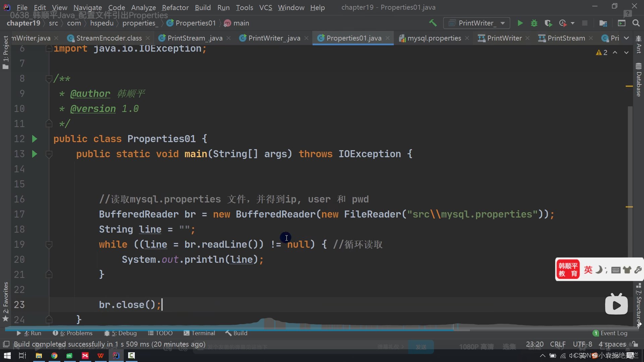Click run gutter arrow beside main method
This screenshot has height=362, width=644.
[35, 154]
